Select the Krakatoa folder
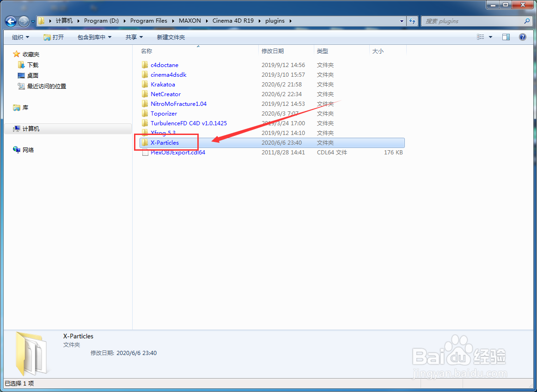 point(163,84)
